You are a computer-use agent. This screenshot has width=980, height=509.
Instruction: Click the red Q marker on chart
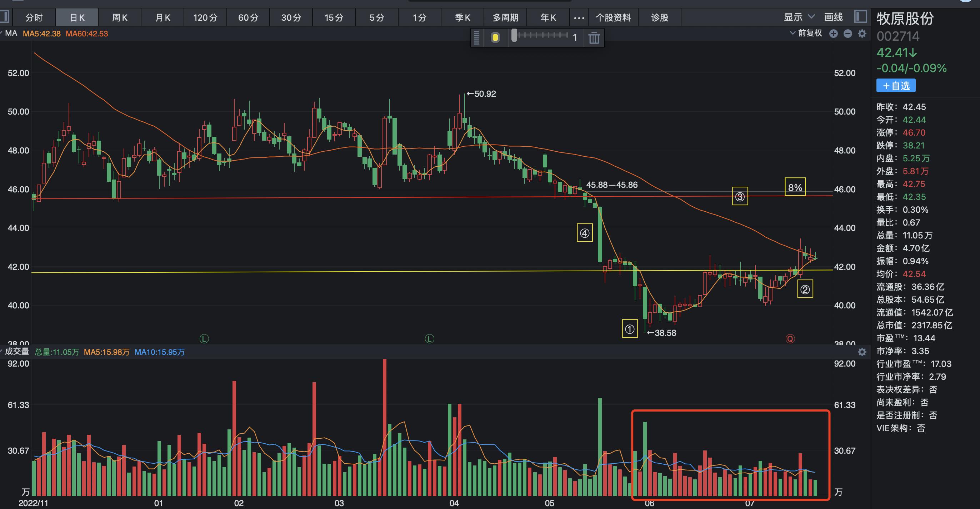point(790,338)
